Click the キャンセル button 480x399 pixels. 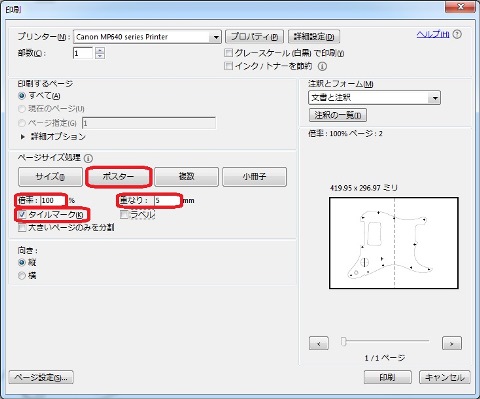coord(445,378)
